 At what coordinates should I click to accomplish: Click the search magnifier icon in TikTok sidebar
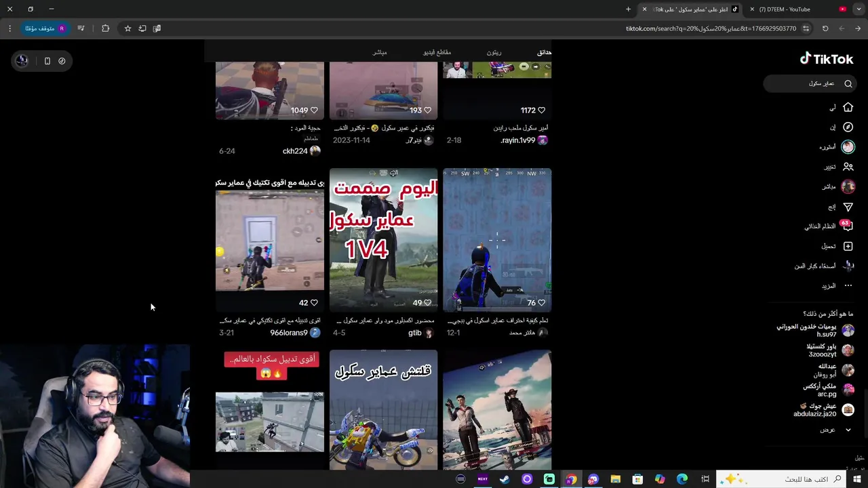point(848,83)
